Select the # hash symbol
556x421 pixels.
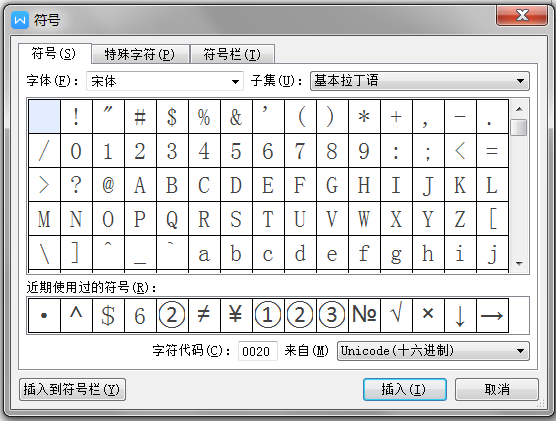[x=140, y=117]
